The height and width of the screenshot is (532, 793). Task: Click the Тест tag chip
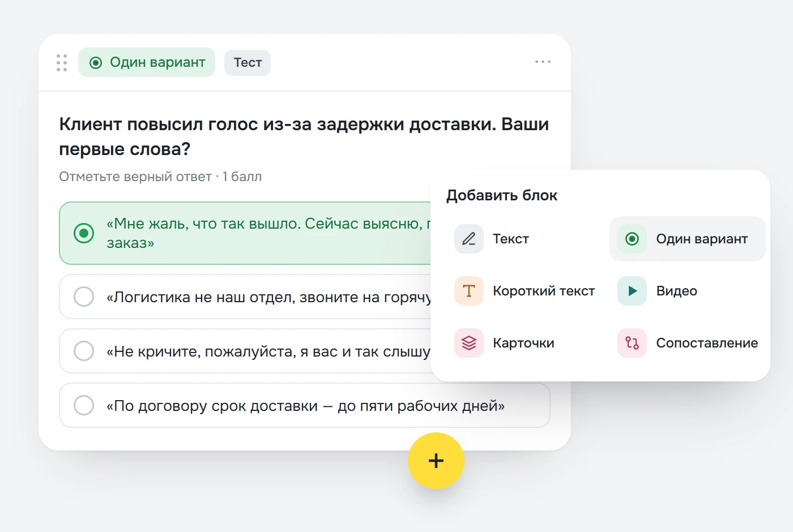coord(248,62)
